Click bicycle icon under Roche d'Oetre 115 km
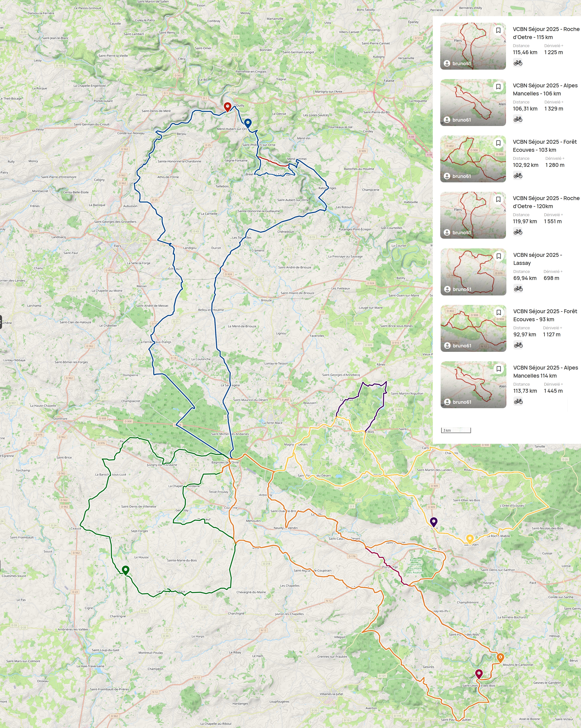Viewport: 581px width, 728px height. coord(518,63)
